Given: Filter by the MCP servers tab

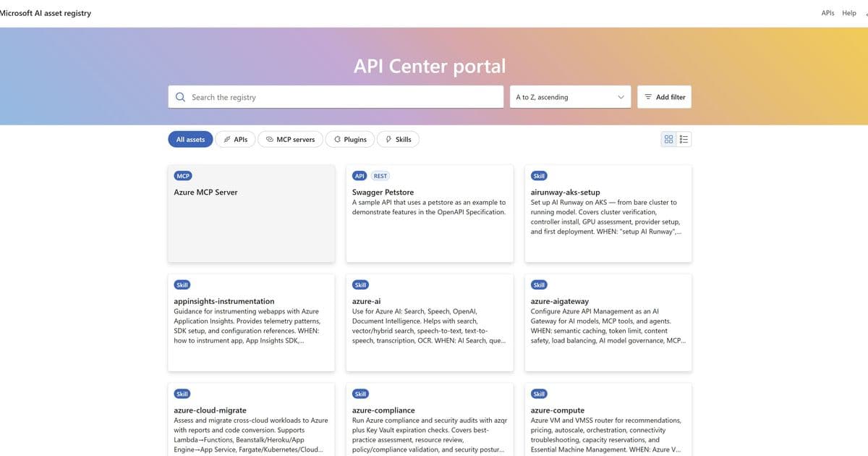Looking at the screenshot, I should pos(290,139).
